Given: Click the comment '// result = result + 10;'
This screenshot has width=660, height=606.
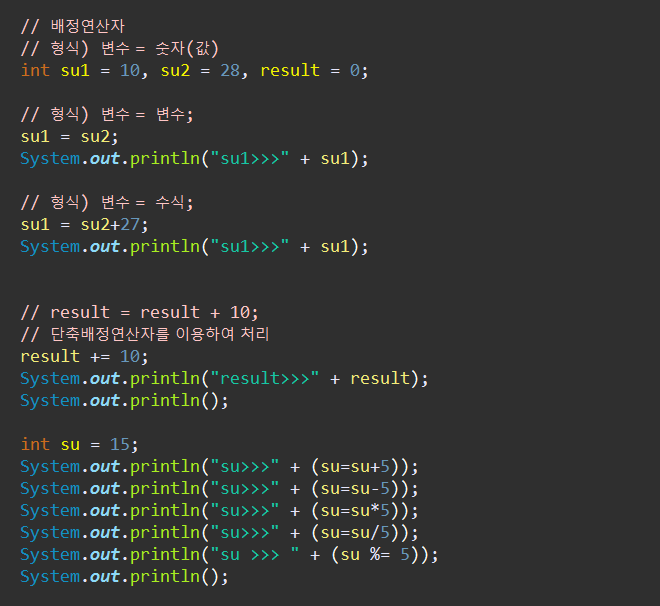Looking at the screenshot, I should coord(139,313).
